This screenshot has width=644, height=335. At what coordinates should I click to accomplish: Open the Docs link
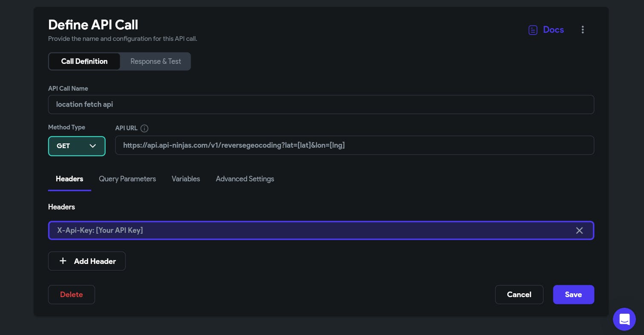546,30
